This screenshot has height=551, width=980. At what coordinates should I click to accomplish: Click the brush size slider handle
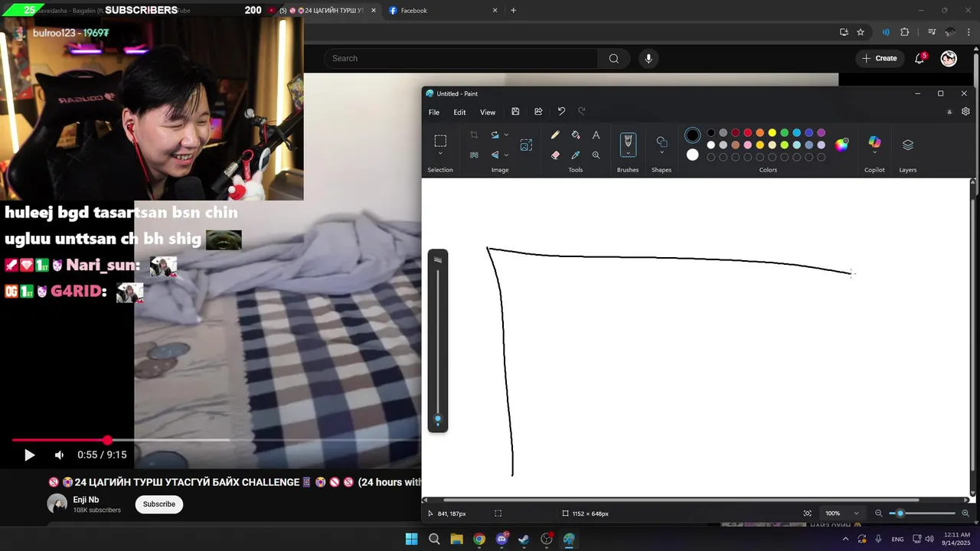point(438,419)
